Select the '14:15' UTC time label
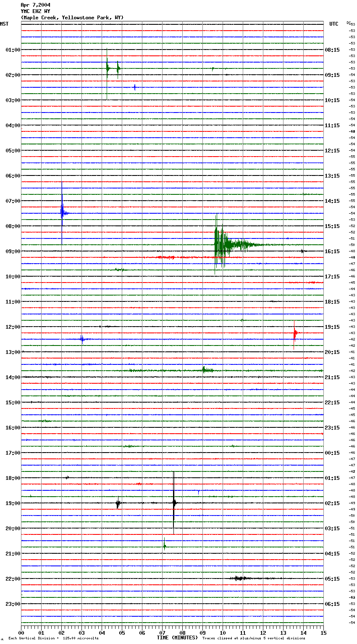Image resolution: width=357 pixels, height=644 pixels. 332,201
